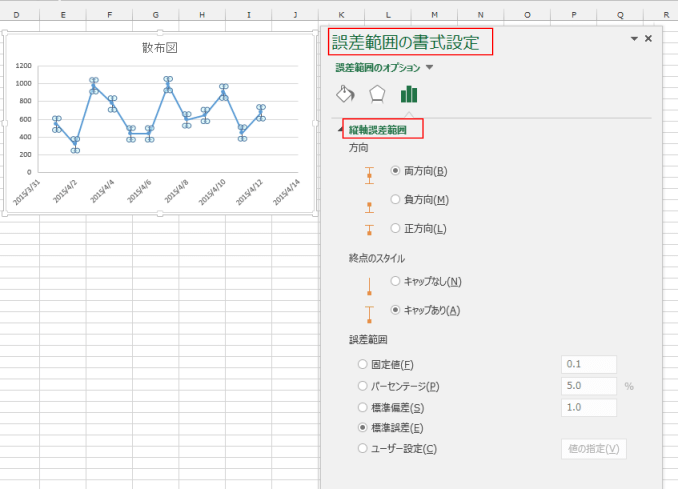678x489 pixels.
Task: Open the task pane options dropdown arrow
Action: 633,38
